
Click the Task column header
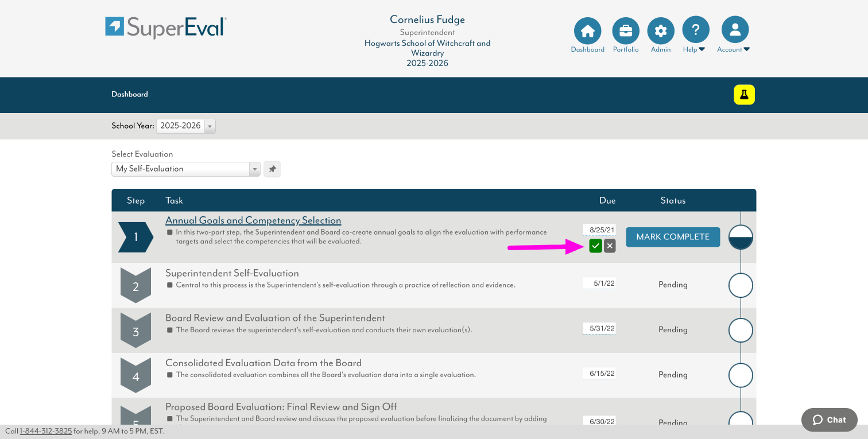(x=174, y=200)
